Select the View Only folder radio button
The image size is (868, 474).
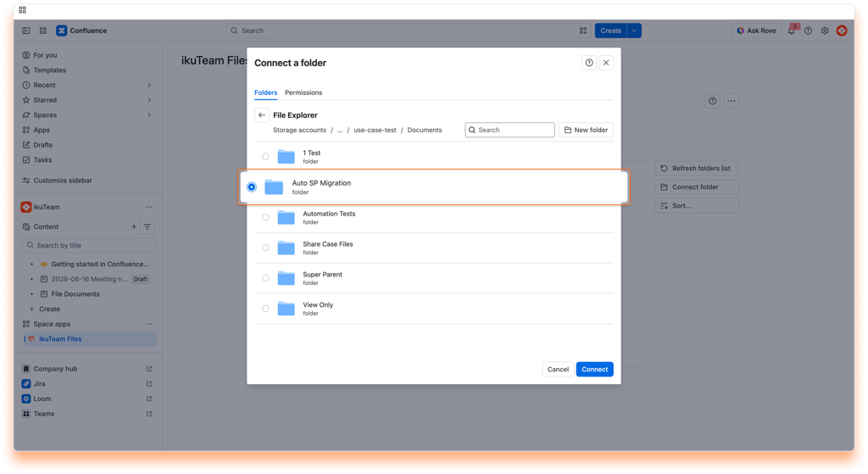point(265,309)
